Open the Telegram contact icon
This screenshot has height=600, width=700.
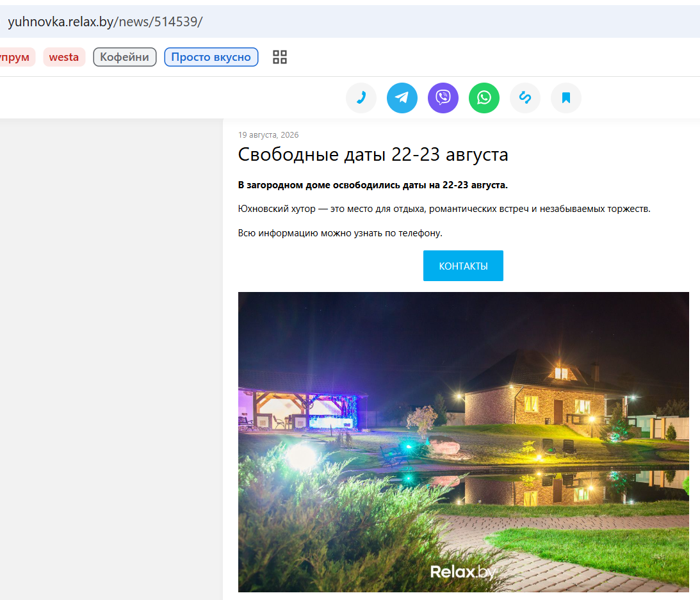[402, 98]
